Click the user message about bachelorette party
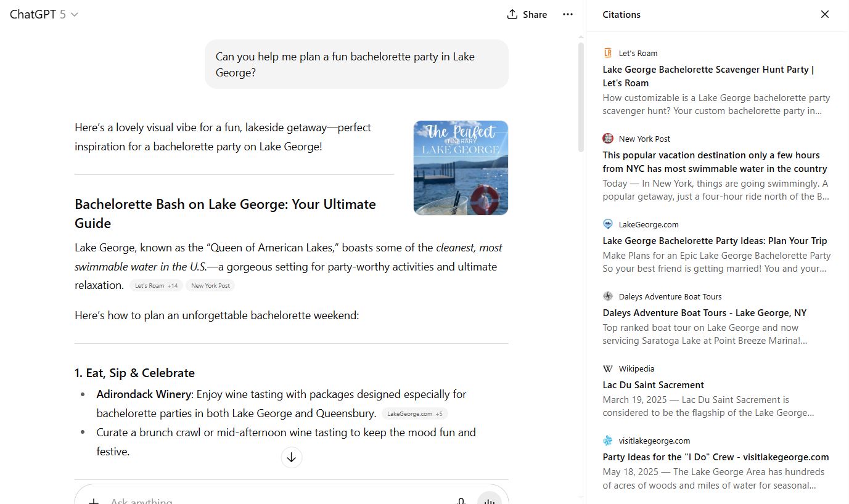This screenshot has height=504, width=849. pos(356,64)
